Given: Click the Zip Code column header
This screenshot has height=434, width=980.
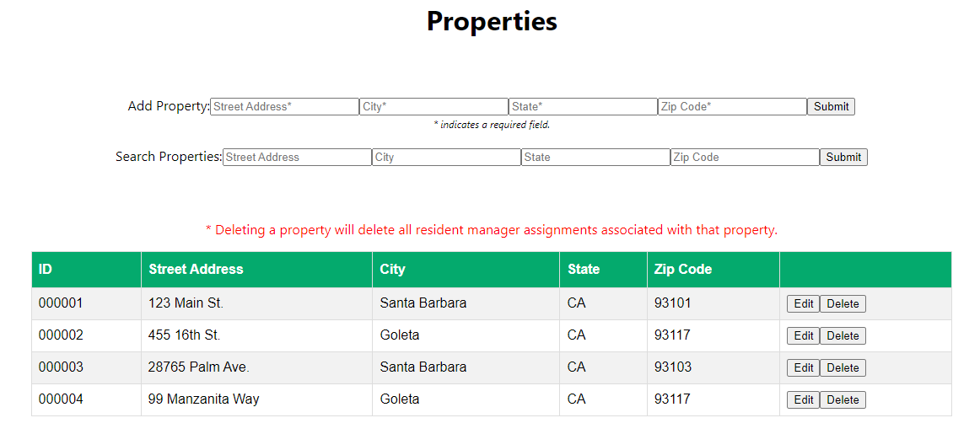Looking at the screenshot, I should (683, 270).
